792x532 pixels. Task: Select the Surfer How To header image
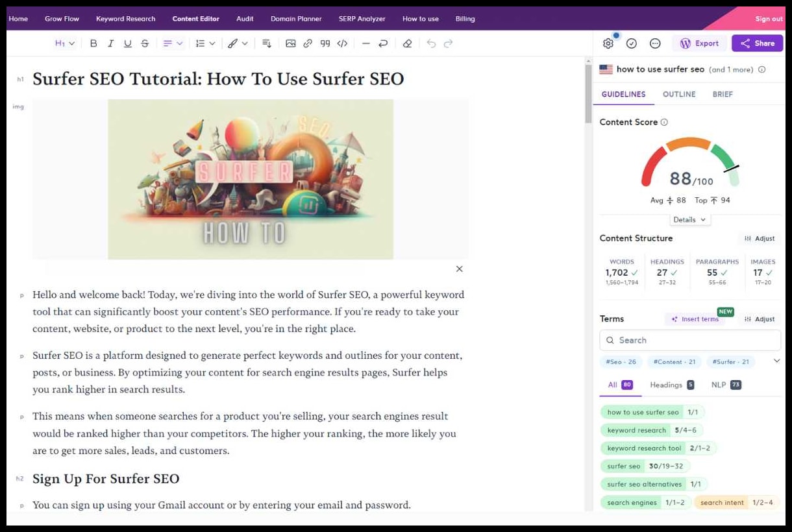tap(251, 179)
